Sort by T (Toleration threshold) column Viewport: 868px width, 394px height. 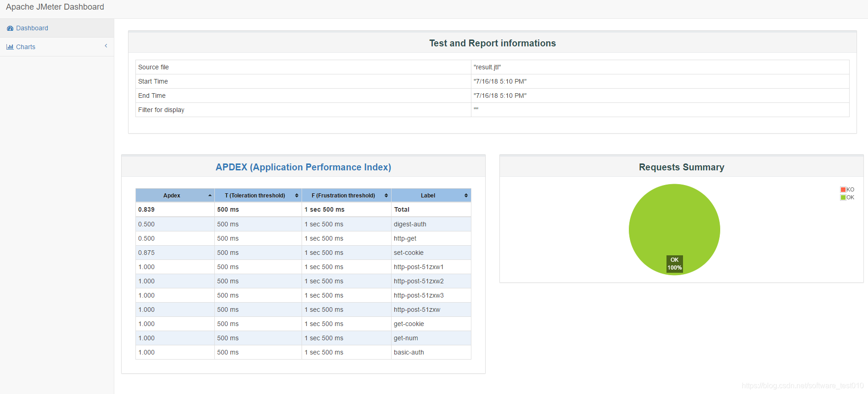pos(258,195)
